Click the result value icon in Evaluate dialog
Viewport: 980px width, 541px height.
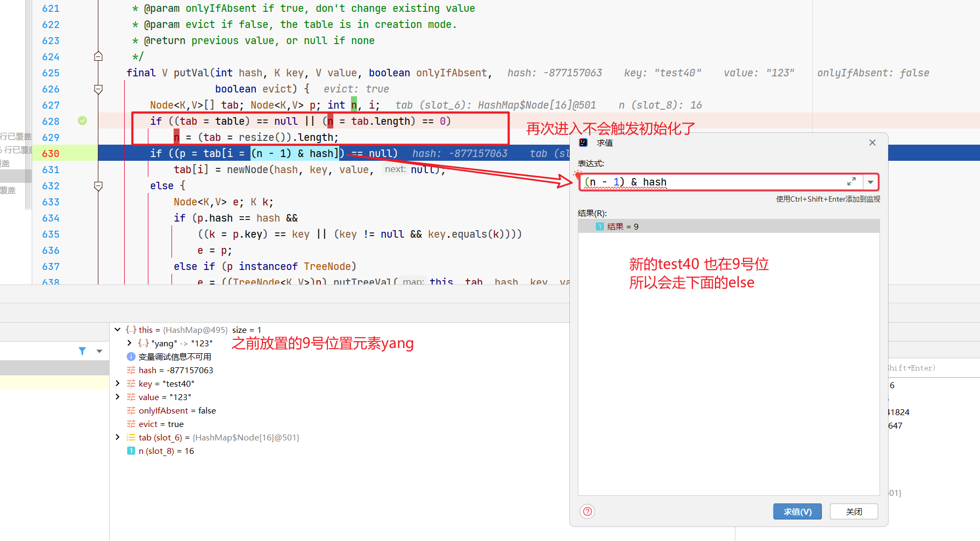(x=600, y=226)
